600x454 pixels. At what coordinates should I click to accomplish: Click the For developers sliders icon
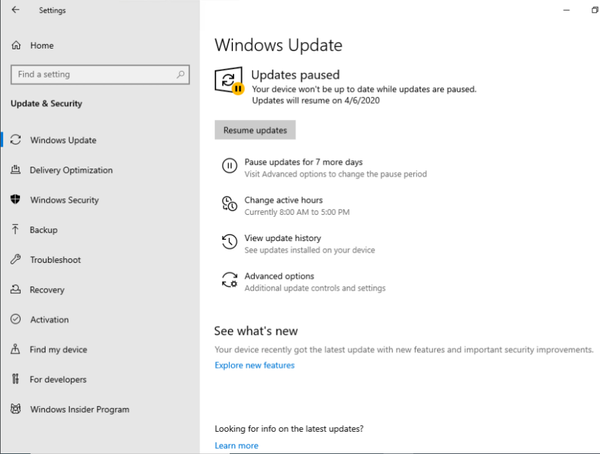point(15,379)
